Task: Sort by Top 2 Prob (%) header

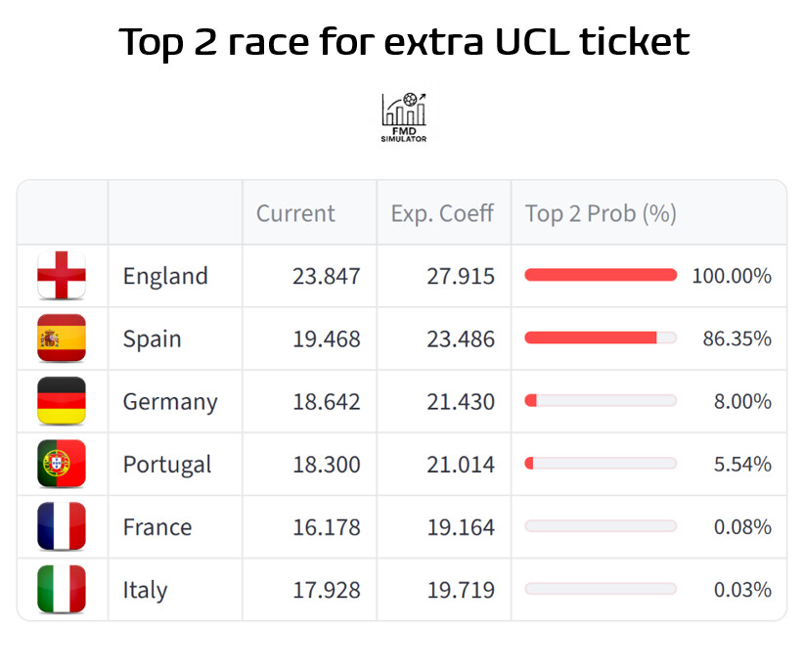Action: pos(601,213)
